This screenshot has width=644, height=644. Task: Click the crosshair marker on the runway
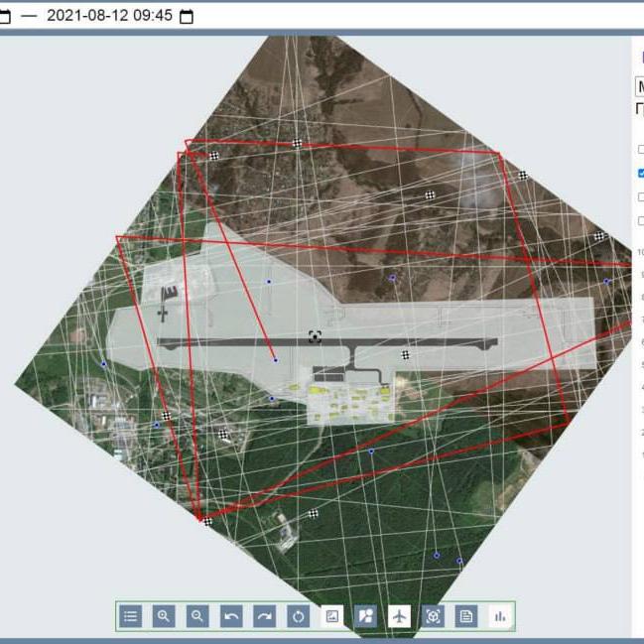[x=315, y=336]
